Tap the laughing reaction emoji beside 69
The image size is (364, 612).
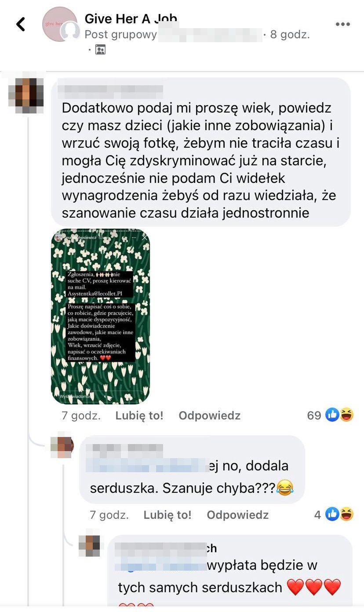click(x=347, y=415)
